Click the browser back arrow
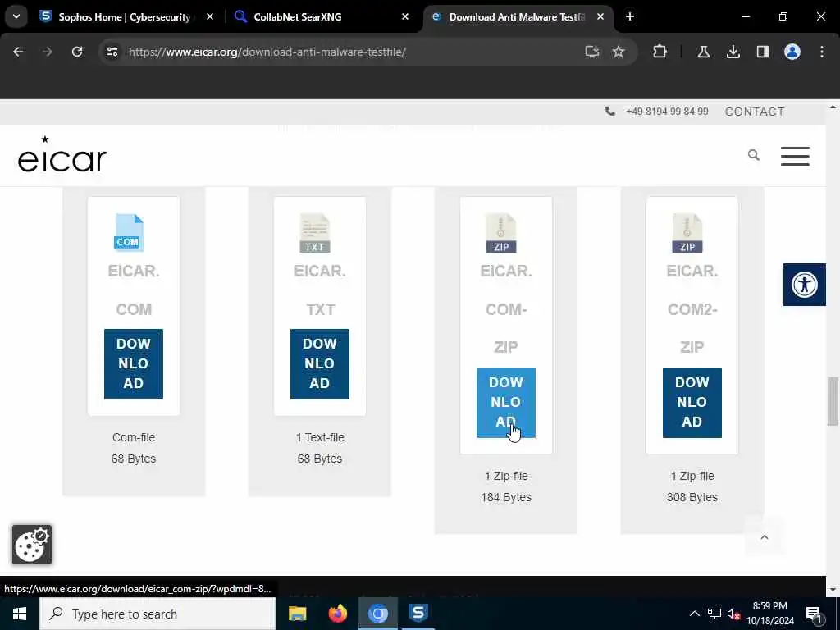 pos(18,52)
